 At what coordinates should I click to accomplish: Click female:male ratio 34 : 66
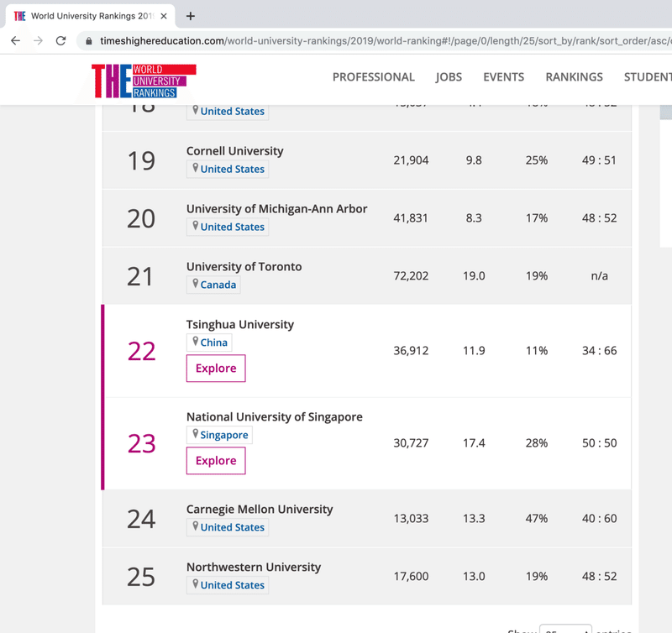tap(599, 351)
